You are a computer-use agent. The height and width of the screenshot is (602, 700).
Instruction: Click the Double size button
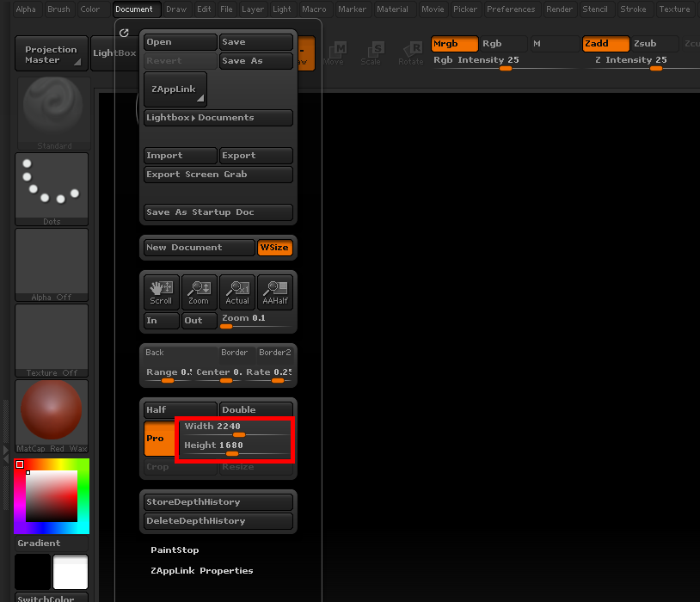[x=256, y=410]
